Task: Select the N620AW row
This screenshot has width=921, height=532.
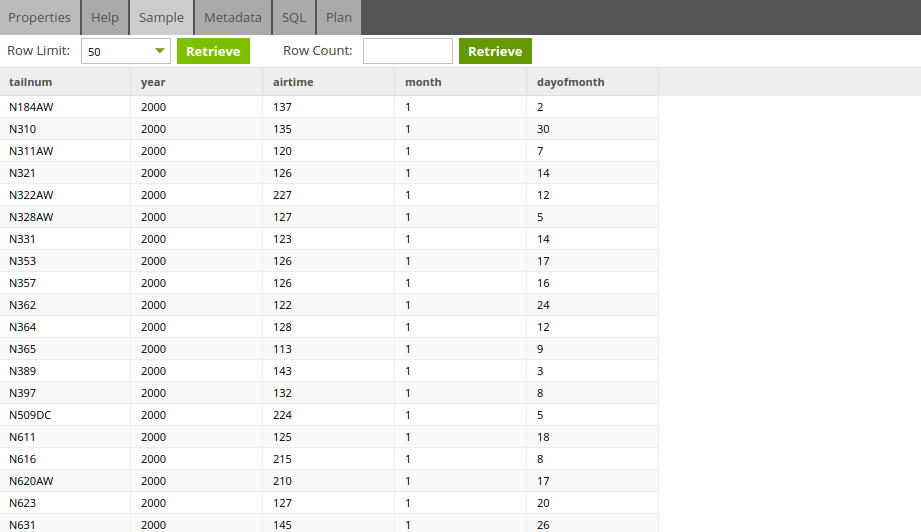Action: (x=329, y=481)
